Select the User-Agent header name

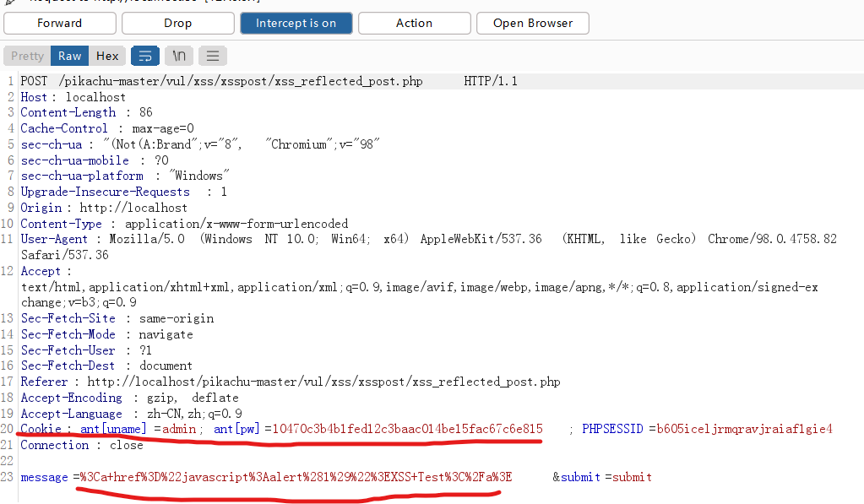pos(54,239)
